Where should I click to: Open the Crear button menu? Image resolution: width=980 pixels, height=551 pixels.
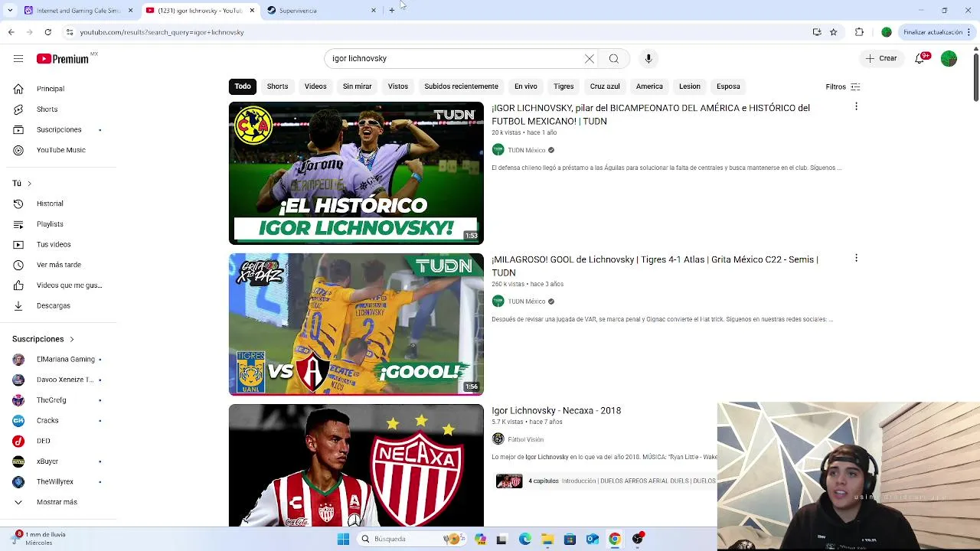click(x=881, y=58)
